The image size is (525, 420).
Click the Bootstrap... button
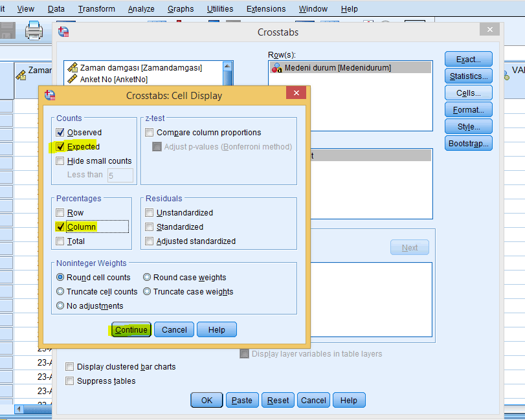[x=469, y=144]
